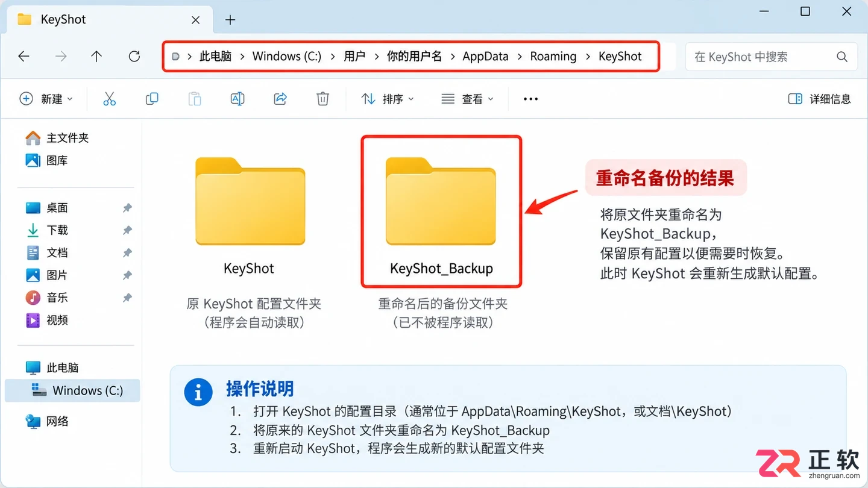Click Roaming in the address breadcrumb
Image resolution: width=868 pixels, height=488 pixels.
tap(553, 57)
